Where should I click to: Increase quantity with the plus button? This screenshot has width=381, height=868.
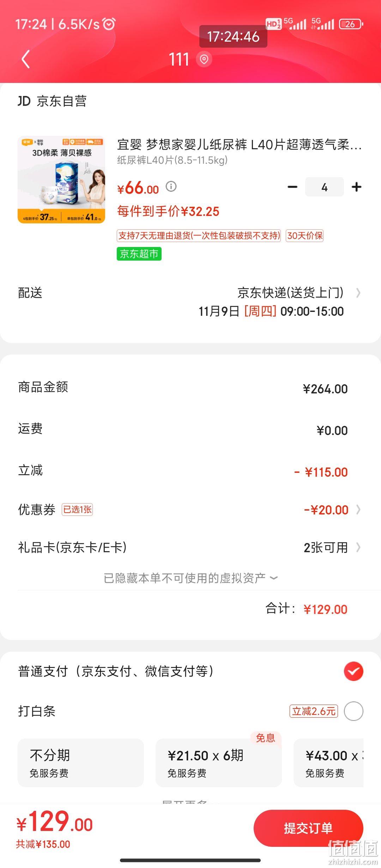pyautogui.click(x=357, y=187)
